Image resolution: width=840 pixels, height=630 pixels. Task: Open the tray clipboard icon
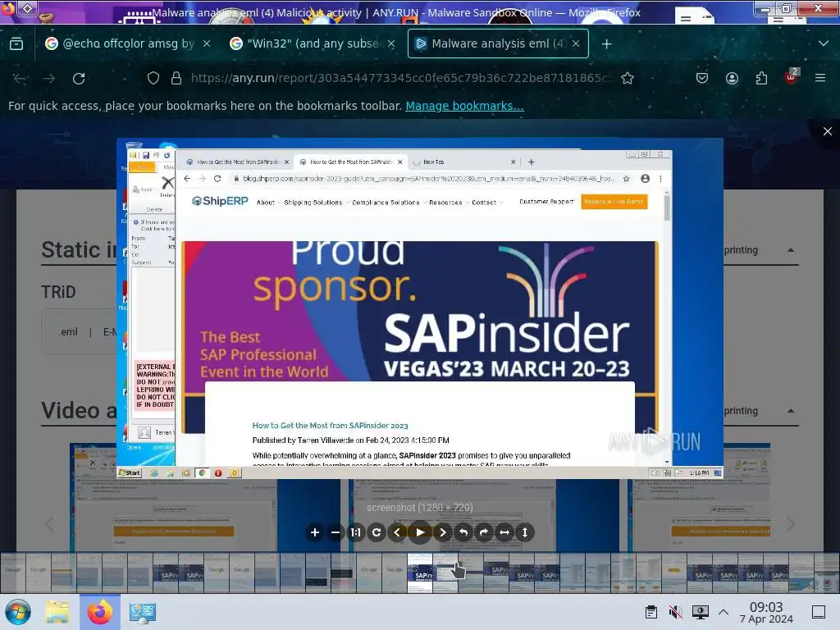[651, 612]
